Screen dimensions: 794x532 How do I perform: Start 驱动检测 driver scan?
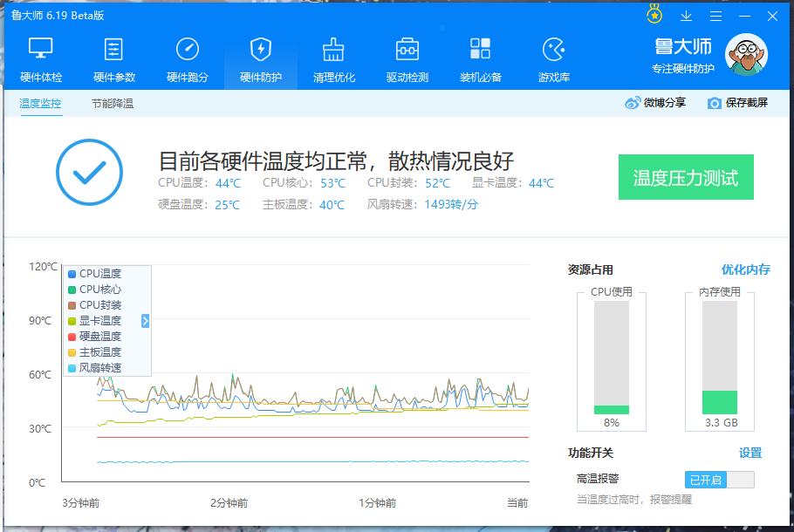pos(406,57)
